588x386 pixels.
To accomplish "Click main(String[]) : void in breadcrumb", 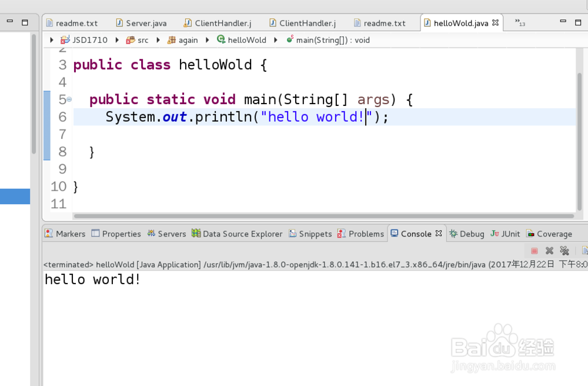I will [x=333, y=40].
